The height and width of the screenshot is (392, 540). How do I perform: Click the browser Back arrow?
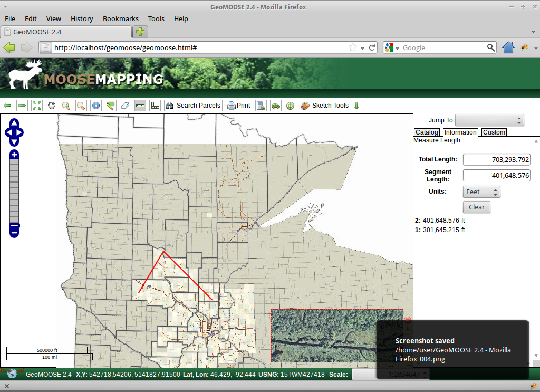tap(9, 47)
